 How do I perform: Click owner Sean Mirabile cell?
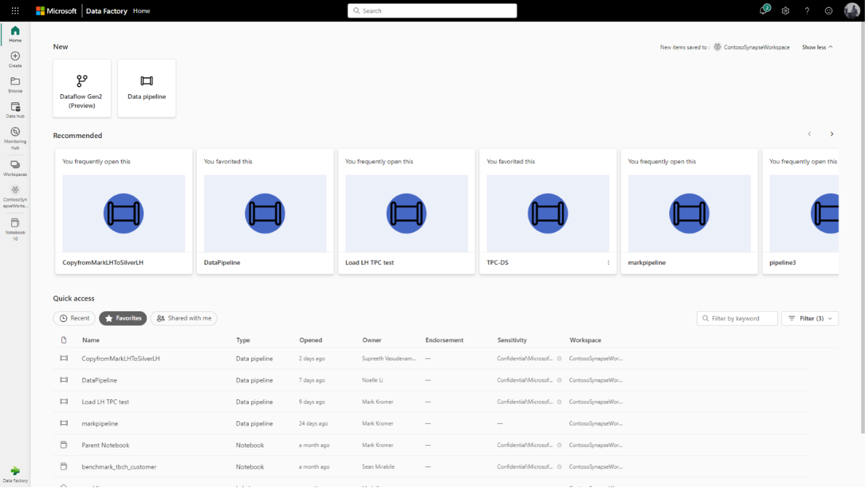click(378, 467)
